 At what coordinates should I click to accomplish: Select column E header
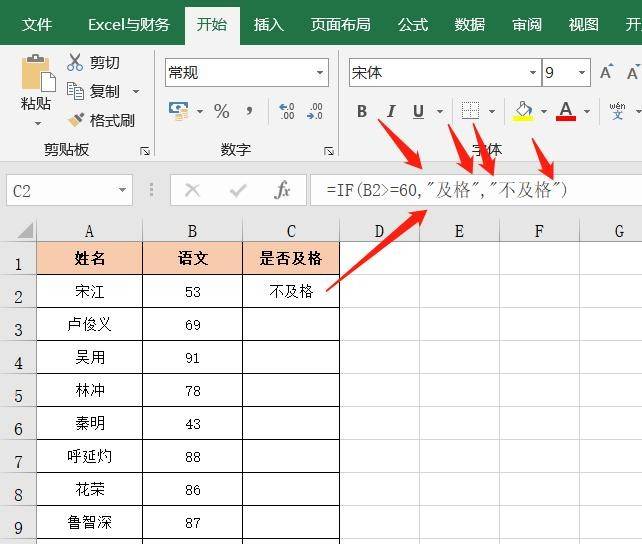459,231
